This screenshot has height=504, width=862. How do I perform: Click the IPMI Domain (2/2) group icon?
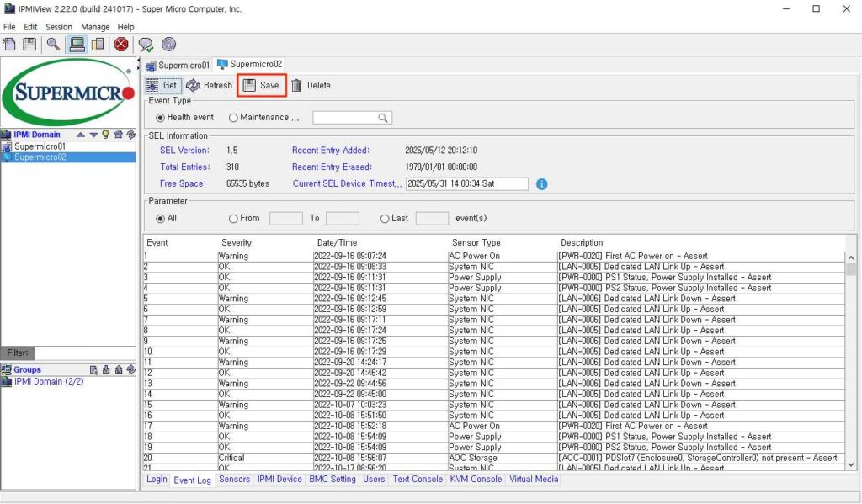(x=7, y=381)
